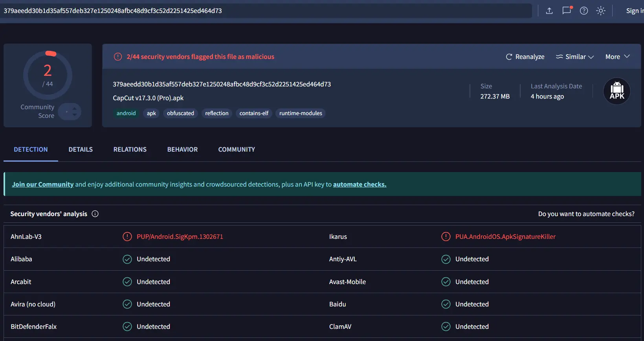Switch to the BEHAVIOR tab

point(182,149)
